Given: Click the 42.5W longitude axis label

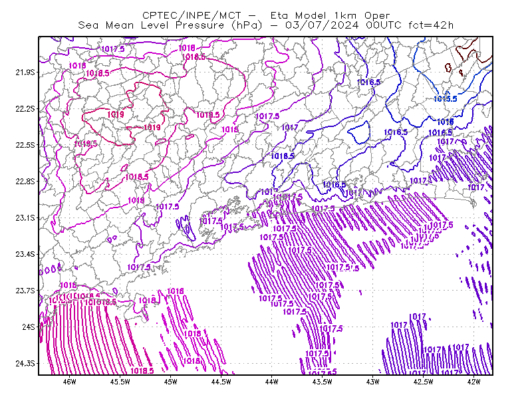Looking at the screenshot, I should click(x=424, y=382).
